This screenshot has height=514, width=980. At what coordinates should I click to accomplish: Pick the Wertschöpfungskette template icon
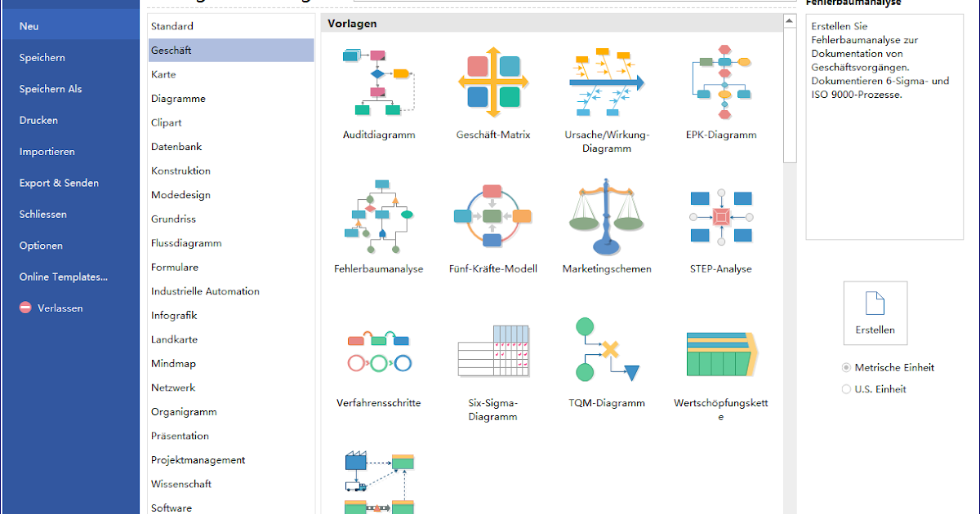(x=721, y=351)
